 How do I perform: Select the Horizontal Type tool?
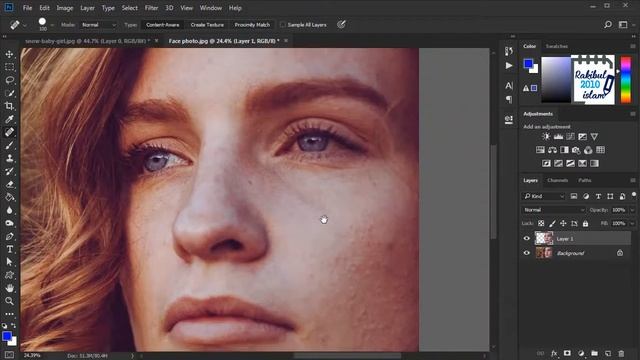pos(9,249)
